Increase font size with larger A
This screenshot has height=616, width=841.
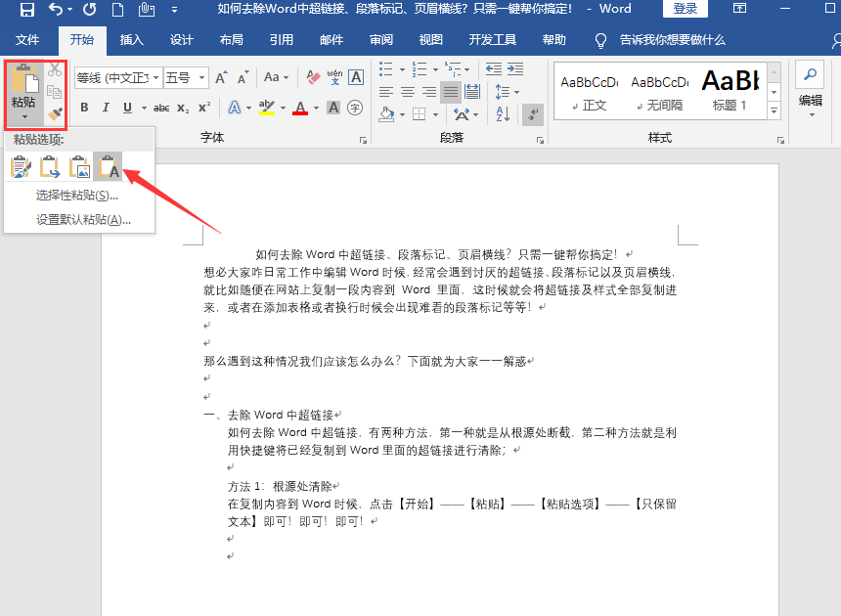point(222,78)
